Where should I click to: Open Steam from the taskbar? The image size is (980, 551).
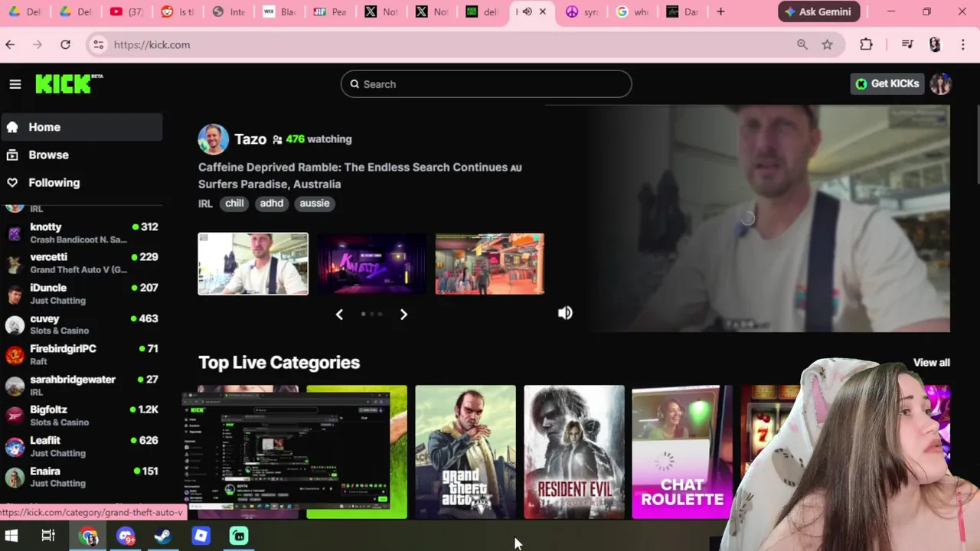(x=163, y=536)
